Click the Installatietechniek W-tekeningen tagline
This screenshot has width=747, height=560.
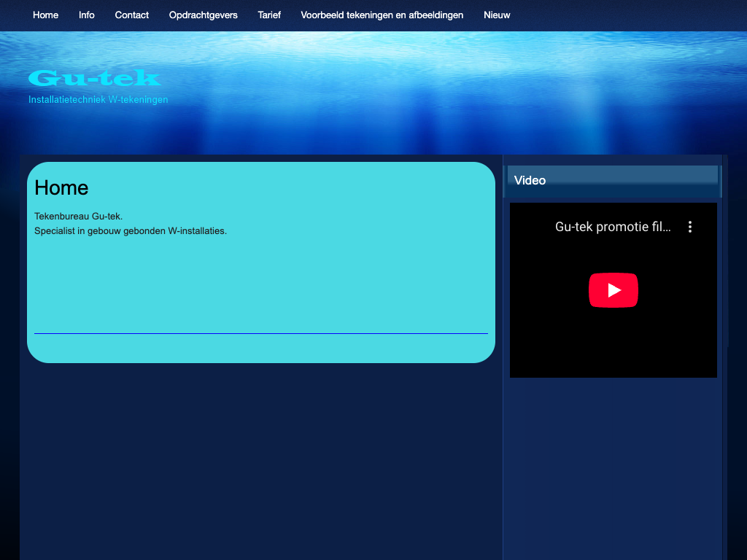coord(98,100)
